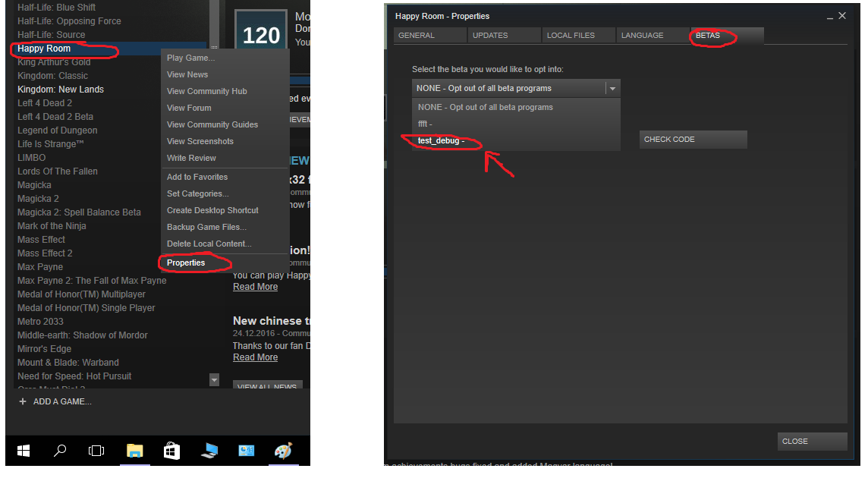
Task: Switch to the Local Files tab
Action: 571,36
